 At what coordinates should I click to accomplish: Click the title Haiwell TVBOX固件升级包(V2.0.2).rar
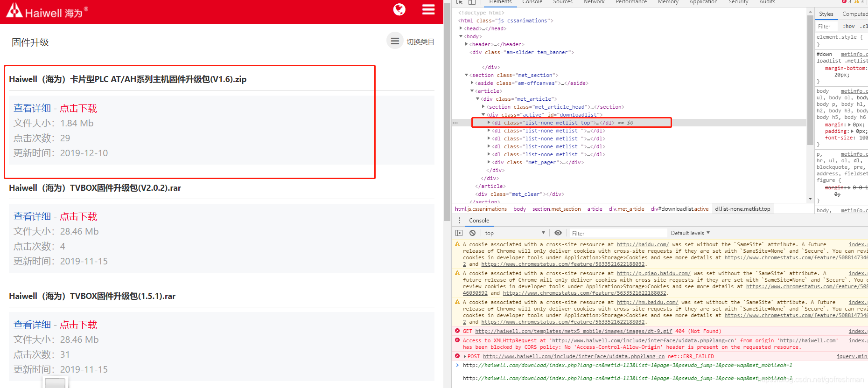click(x=95, y=188)
